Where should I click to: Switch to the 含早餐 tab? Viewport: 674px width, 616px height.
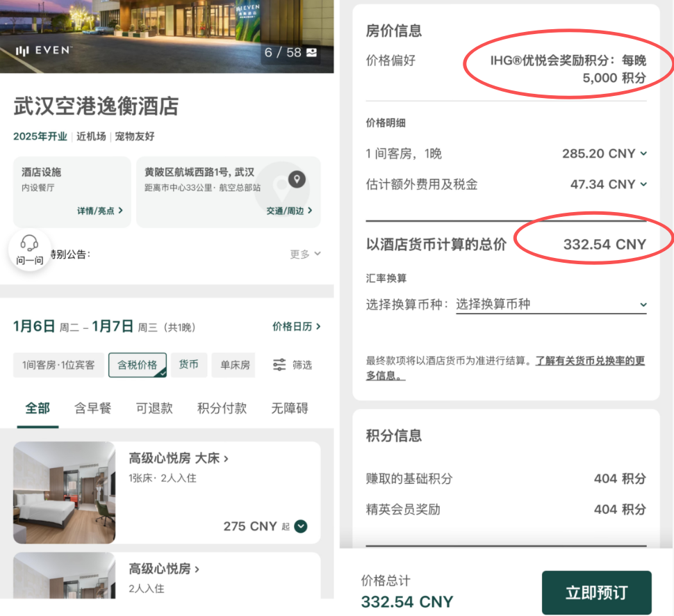(93, 408)
